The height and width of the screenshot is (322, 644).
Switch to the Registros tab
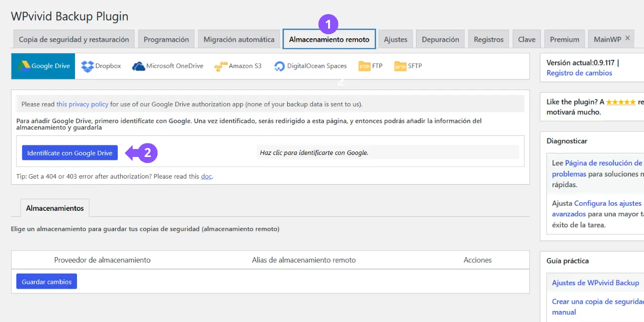pos(489,39)
